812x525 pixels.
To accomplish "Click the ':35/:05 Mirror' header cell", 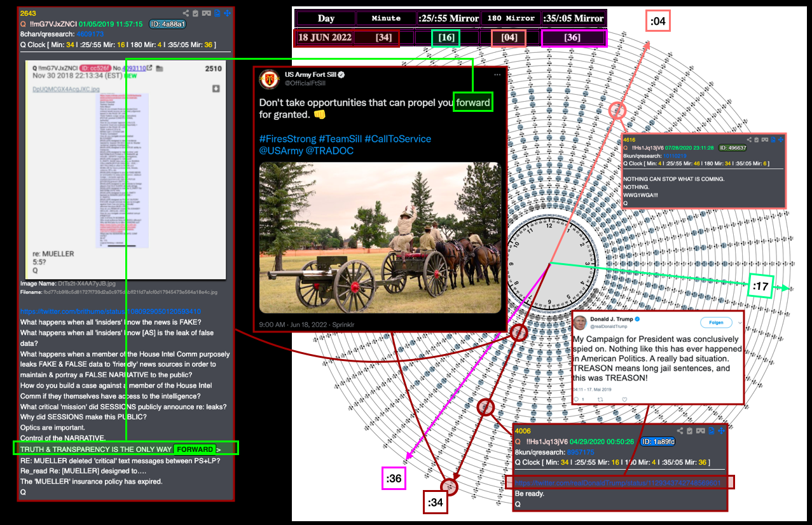I will tap(574, 18).
